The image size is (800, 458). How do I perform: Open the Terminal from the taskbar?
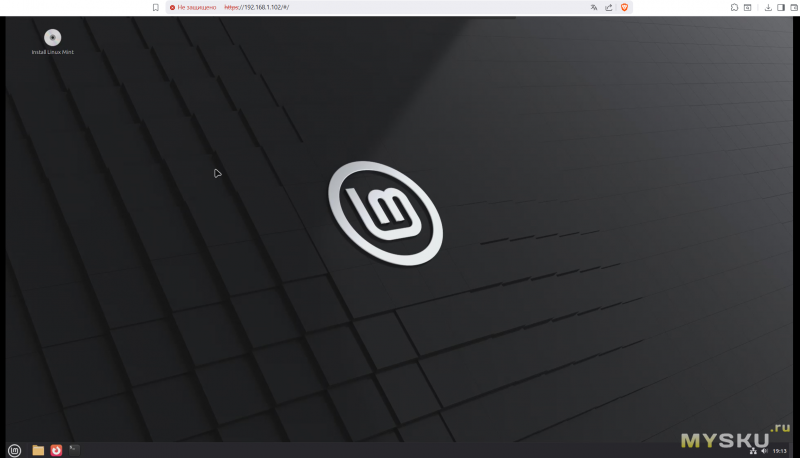(74, 449)
